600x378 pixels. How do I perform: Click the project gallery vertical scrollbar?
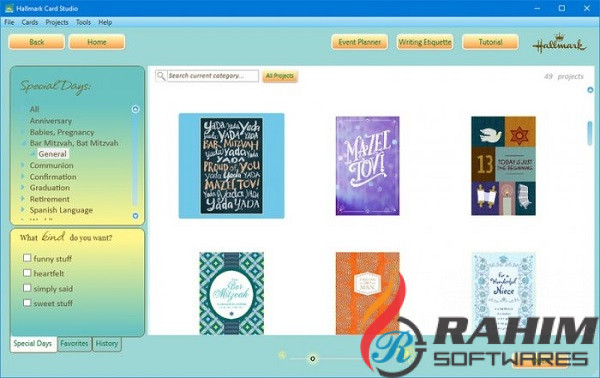tap(590, 133)
